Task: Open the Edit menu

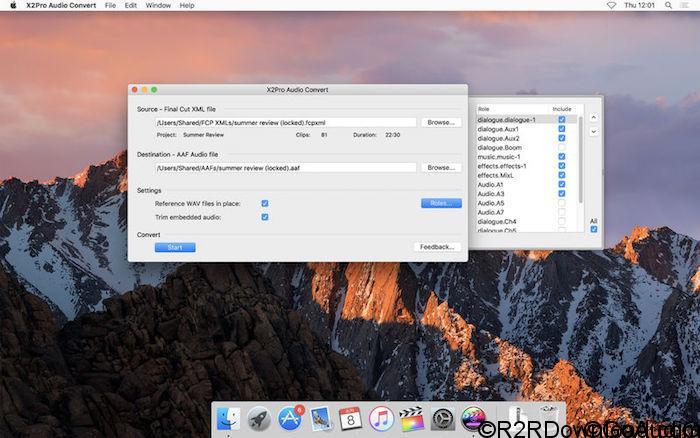Action: 131,5
